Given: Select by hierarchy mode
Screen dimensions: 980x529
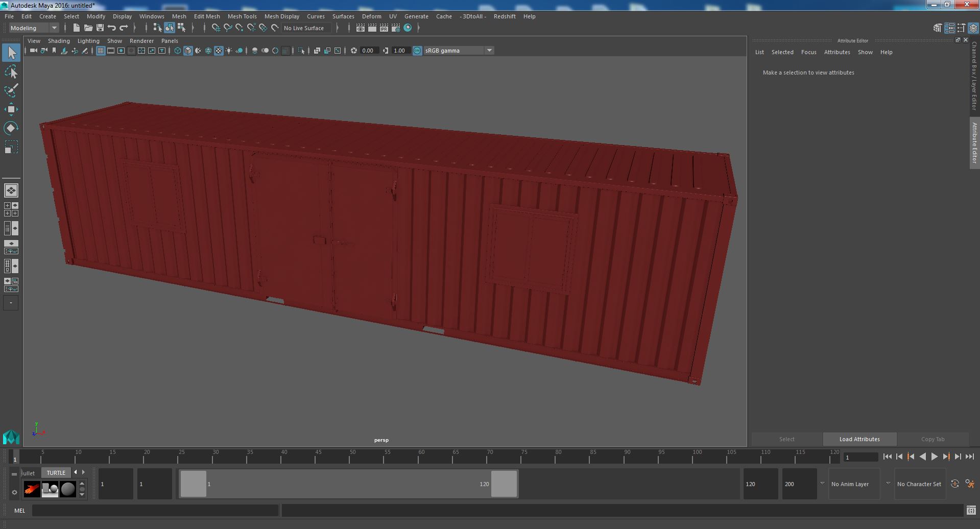Looking at the screenshot, I should [157, 28].
